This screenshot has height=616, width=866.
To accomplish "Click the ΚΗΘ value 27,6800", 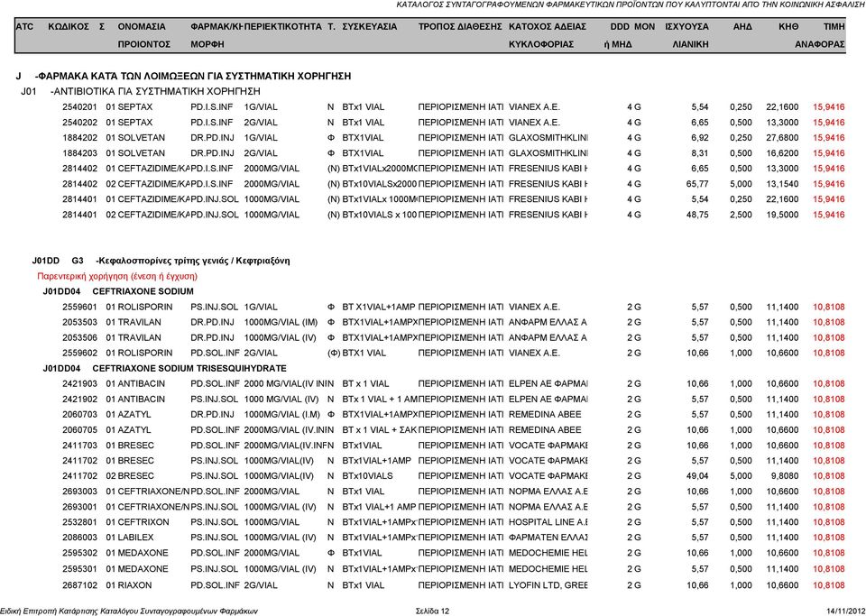I will click(782, 137).
